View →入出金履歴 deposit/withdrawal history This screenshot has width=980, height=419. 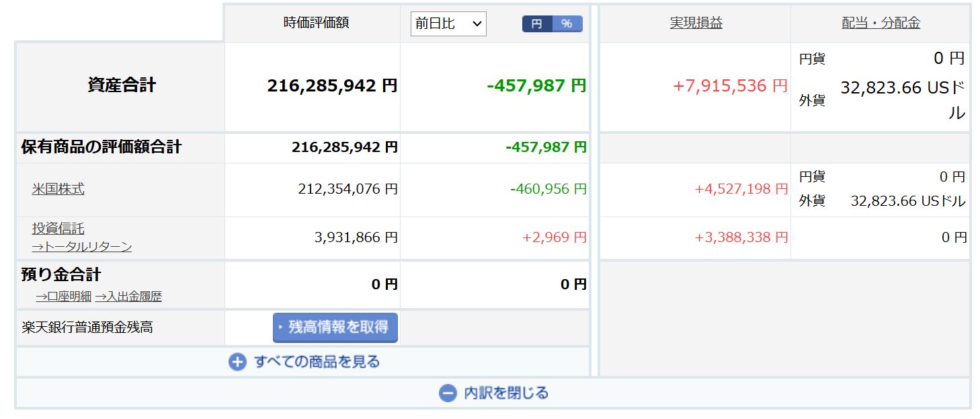click(128, 296)
